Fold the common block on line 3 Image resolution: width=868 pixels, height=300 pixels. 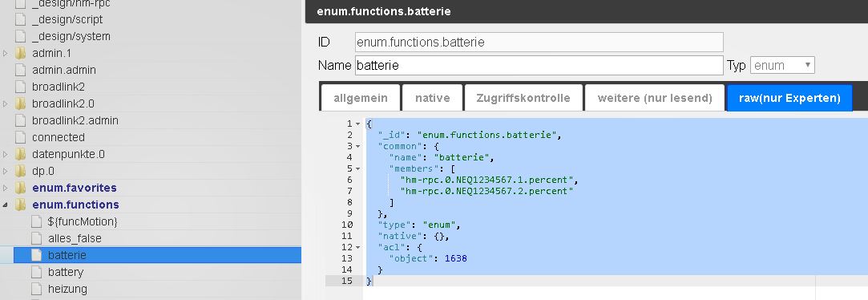click(358, 147)
